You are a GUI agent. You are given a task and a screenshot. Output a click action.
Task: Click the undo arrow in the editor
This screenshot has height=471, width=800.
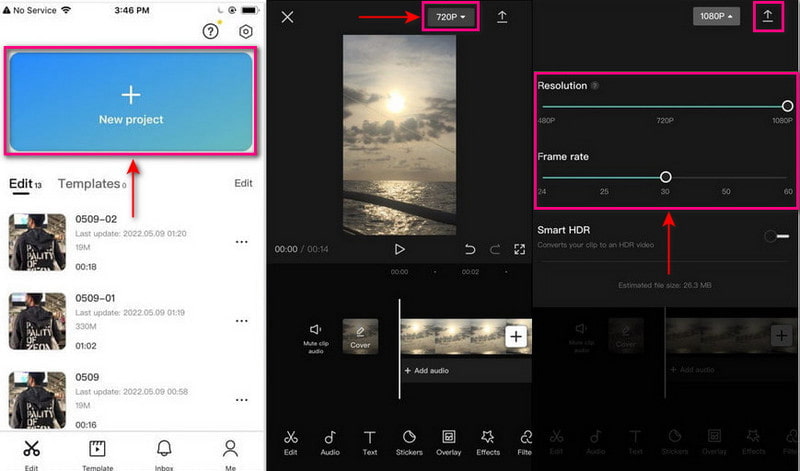click(470, 249)
